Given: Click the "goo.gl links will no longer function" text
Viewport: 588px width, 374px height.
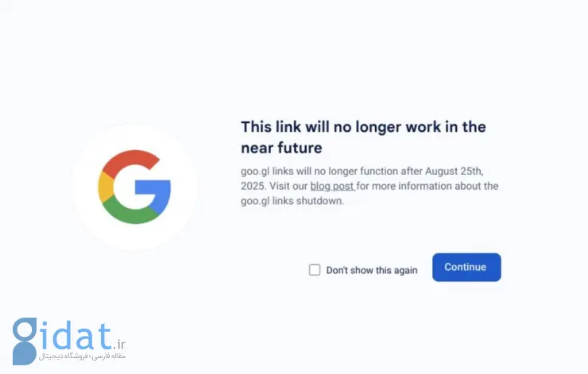Looking at the screenshot, I should [x=319, y=172].
